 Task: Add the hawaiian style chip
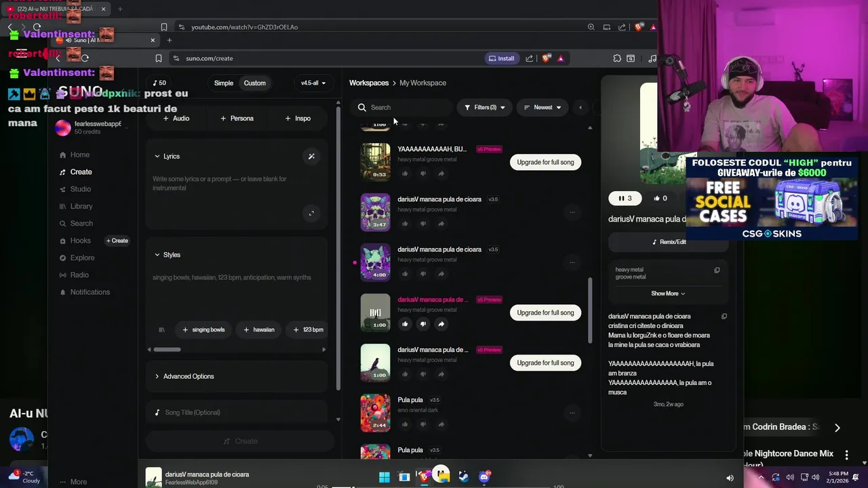[x=259, y=330]
